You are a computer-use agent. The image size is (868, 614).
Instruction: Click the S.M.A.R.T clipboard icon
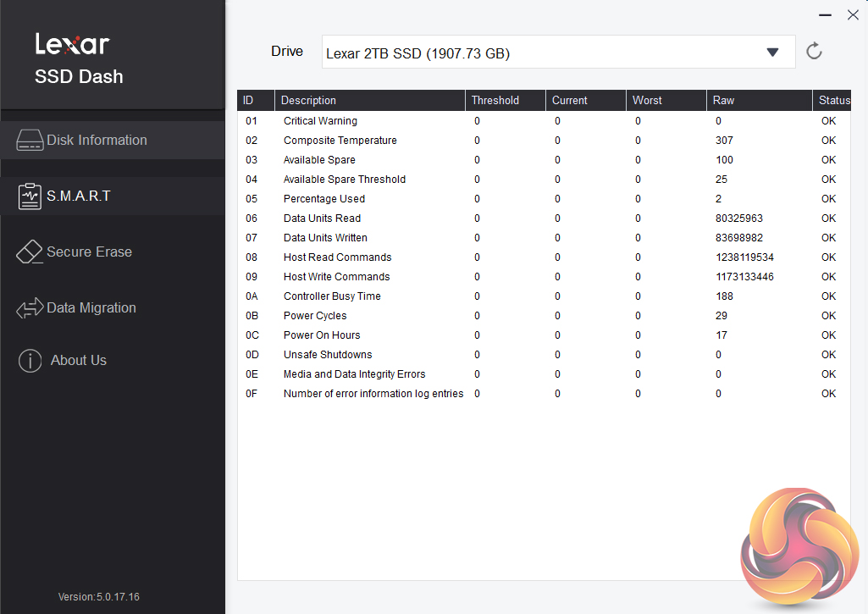[30, 196]
